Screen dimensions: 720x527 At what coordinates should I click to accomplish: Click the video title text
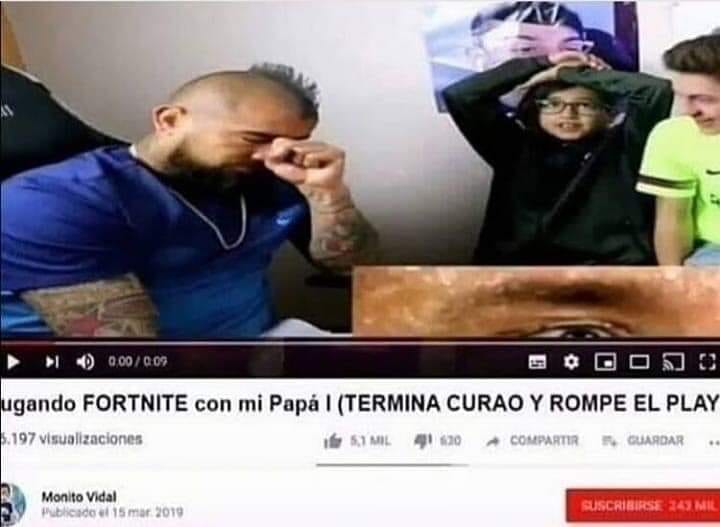360,404
